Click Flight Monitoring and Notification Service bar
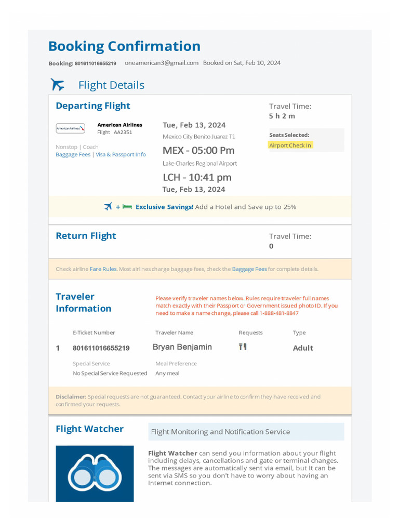This screenshot has width=399, height=532. (246, 432)
